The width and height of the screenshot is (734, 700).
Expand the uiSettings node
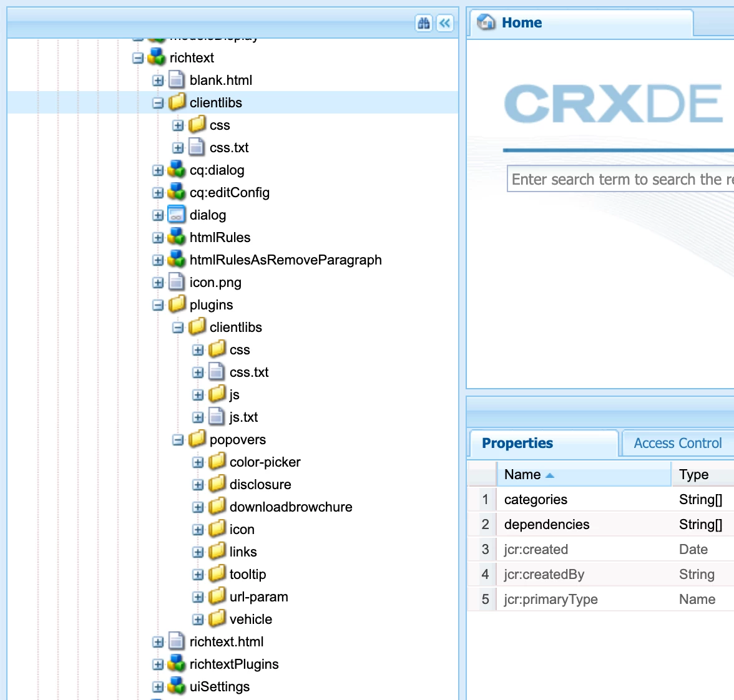(x=158, y=687)
